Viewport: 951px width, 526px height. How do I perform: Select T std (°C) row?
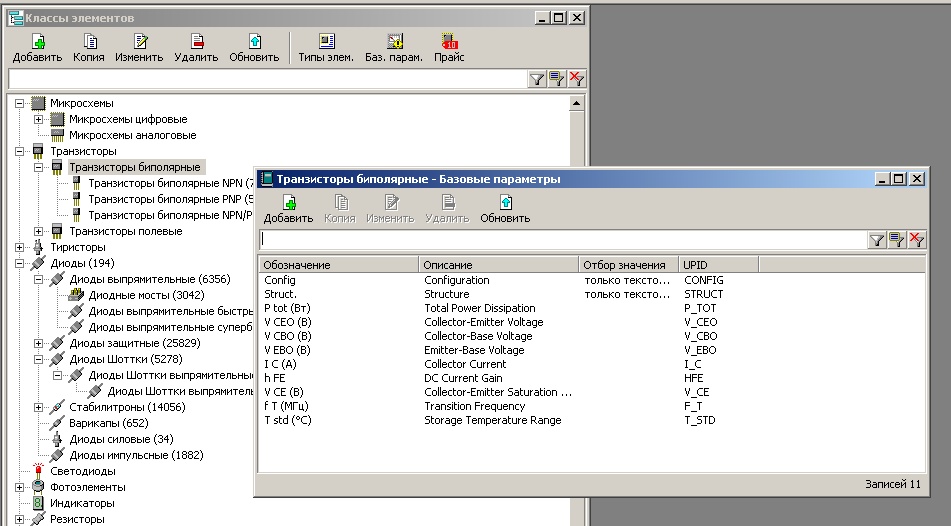(591, 420)
